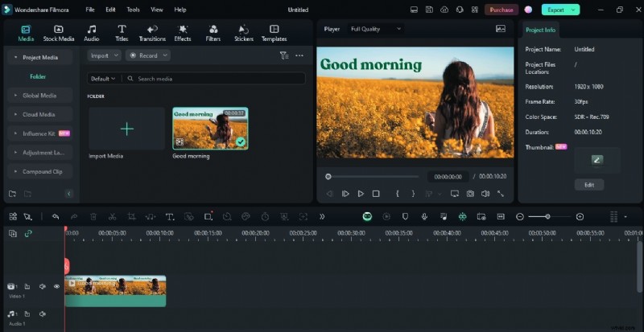Switch to the Transitions tab

point(152,33)
